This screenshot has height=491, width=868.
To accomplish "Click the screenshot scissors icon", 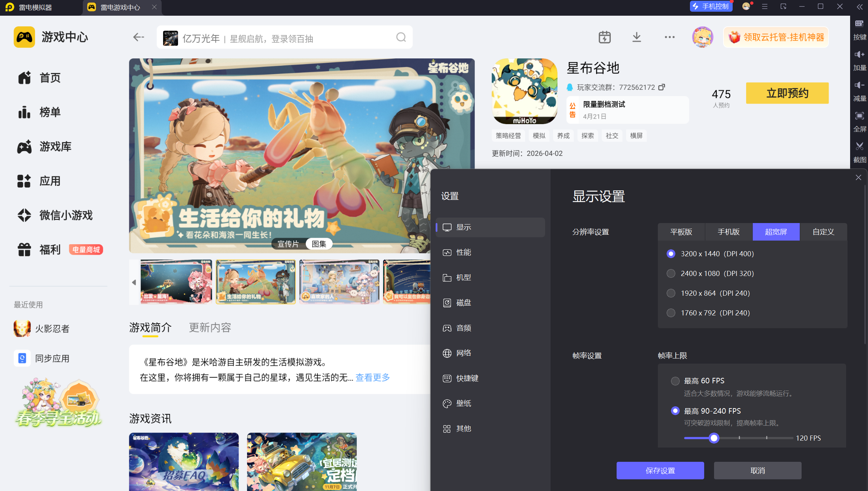I will click(x=859, y=147).
